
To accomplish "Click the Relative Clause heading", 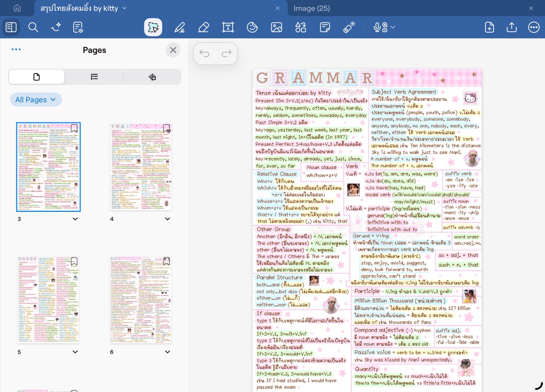I will 277,174.
